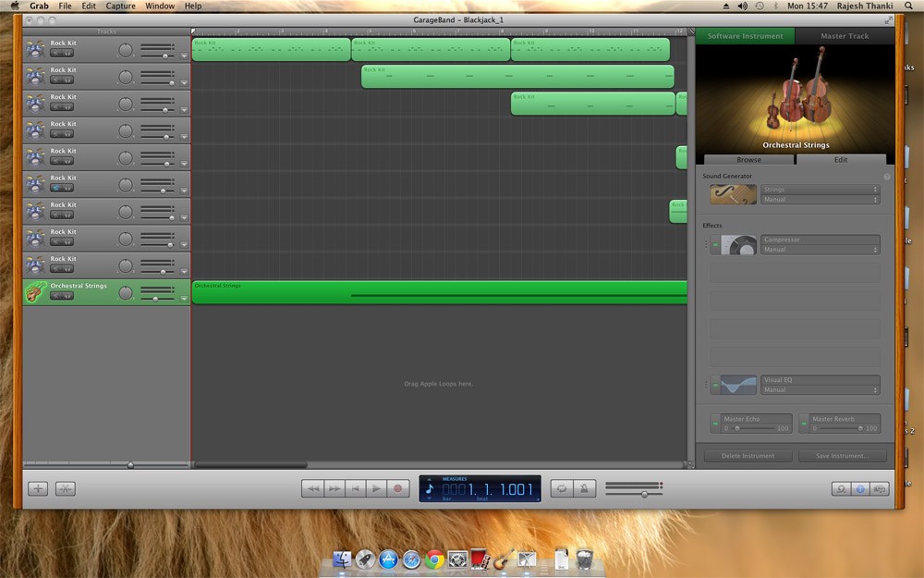Click the Orchestral Strings track violin icon

pyautogui.click(x=35, y=292)
